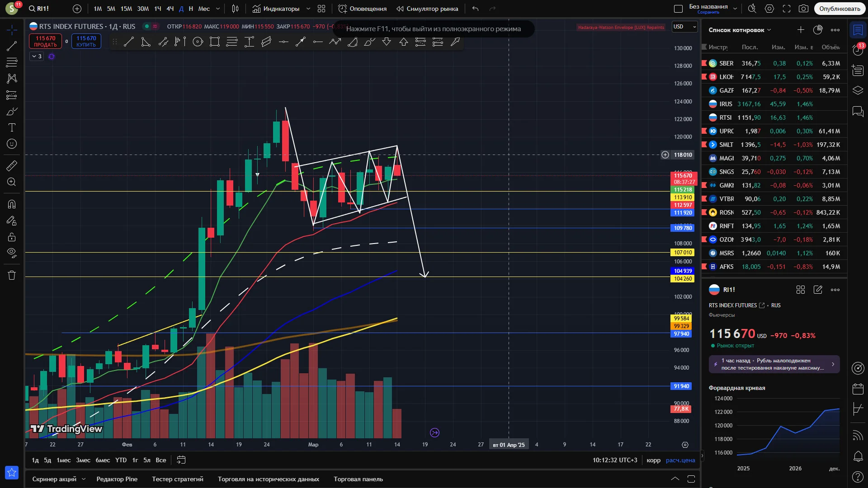Viewport: 868px width, 488px height.
Task: Delete drawings with the trash icon
Action: (12, 275)
